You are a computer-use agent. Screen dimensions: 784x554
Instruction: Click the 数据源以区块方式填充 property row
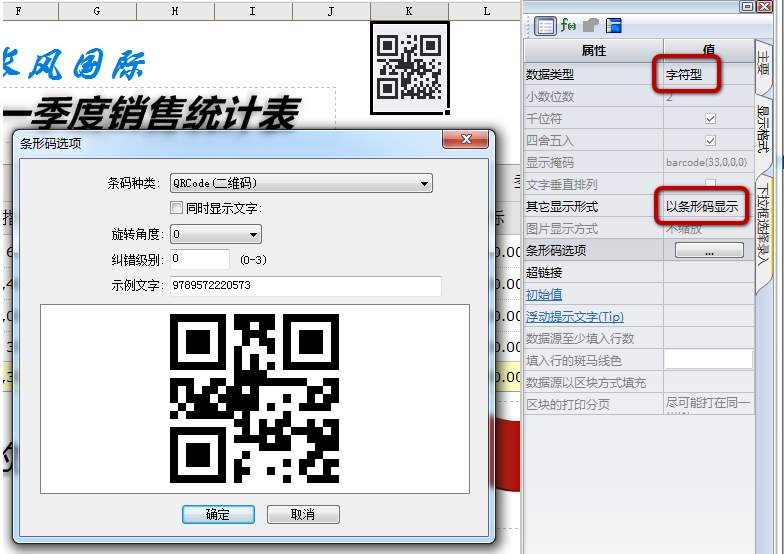pyautogui.click(x=638, y=382)
